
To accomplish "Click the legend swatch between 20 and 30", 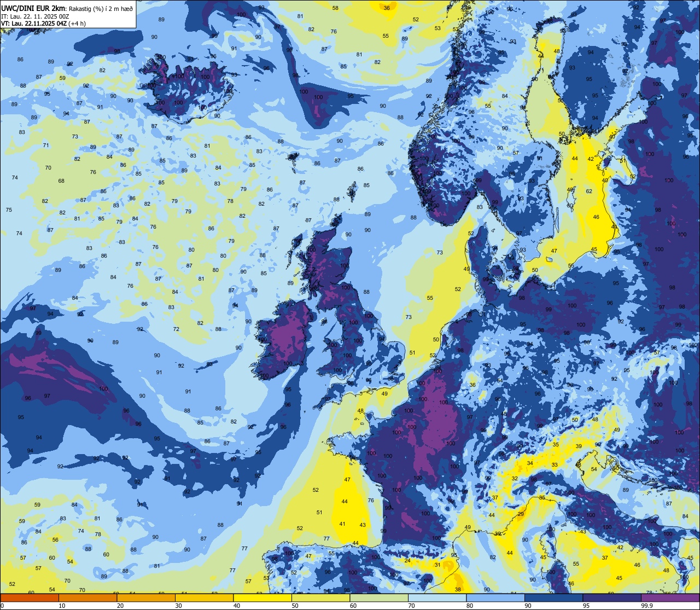I will pos(146,597).
